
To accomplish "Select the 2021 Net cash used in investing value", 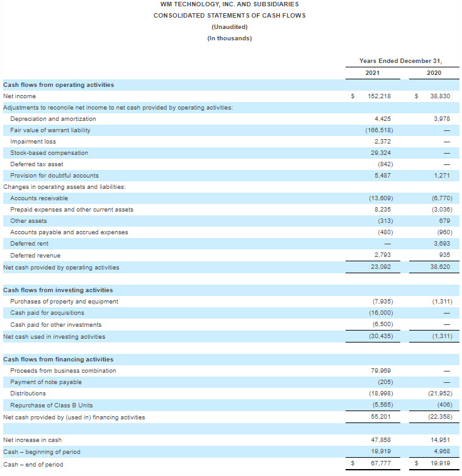I will click(x=381, y=337).
